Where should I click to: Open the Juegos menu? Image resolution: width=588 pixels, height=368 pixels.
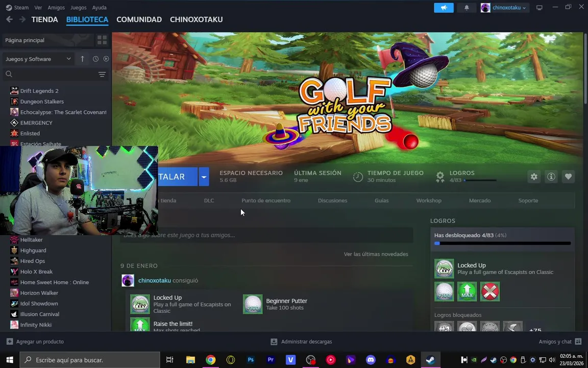[79, 8]
